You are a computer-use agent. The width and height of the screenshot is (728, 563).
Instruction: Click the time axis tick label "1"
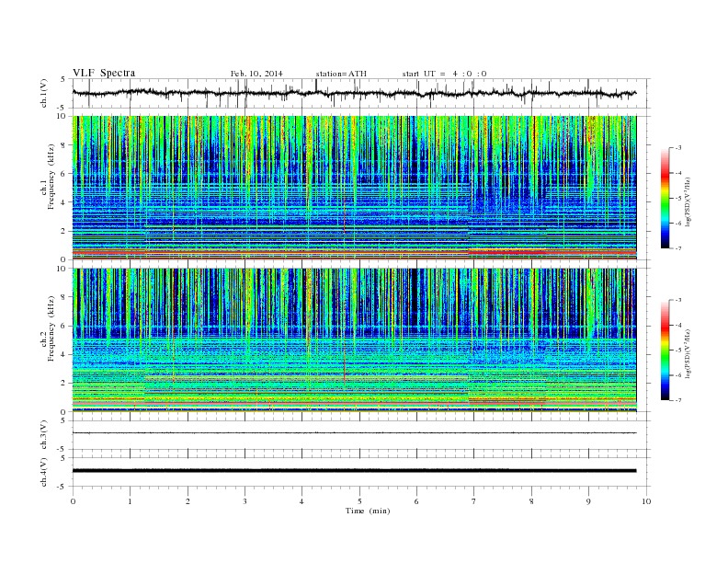click(x=130, y=501)
